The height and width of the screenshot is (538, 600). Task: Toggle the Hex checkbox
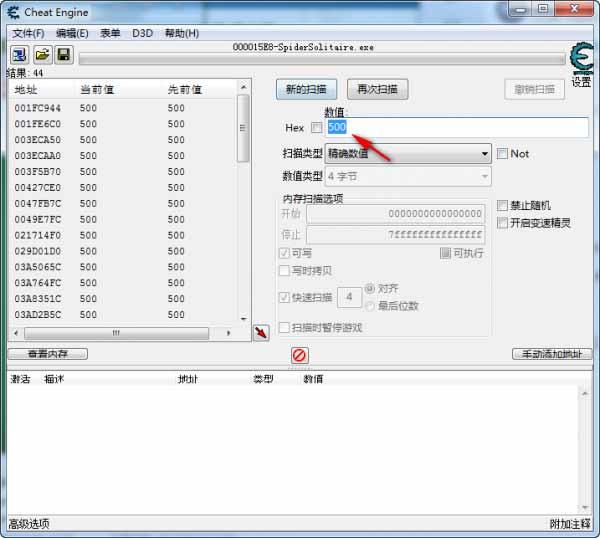click(x=317, y=128)
